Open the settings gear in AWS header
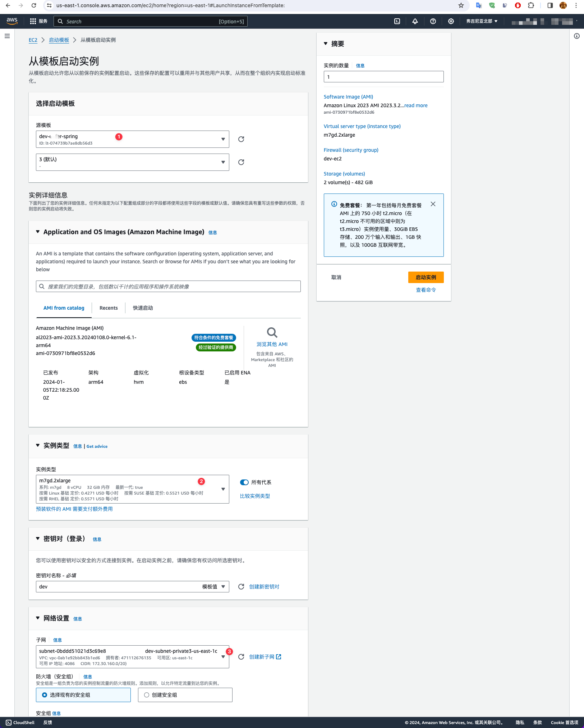Screen dimensions: 584x728 point(451,21)
